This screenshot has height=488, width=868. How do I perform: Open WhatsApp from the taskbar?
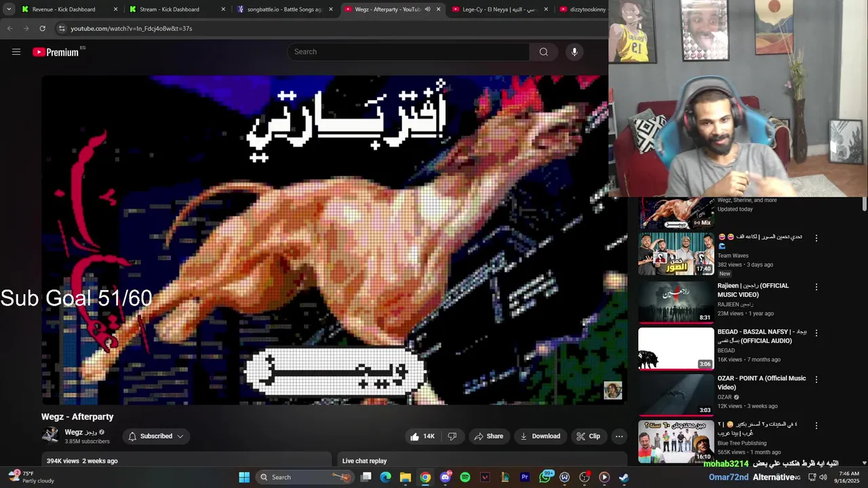pos(545,477)
